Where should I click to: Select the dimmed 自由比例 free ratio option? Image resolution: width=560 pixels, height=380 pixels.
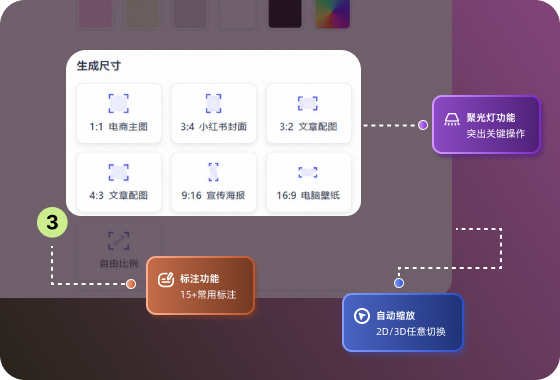click(x=119, y=250)
